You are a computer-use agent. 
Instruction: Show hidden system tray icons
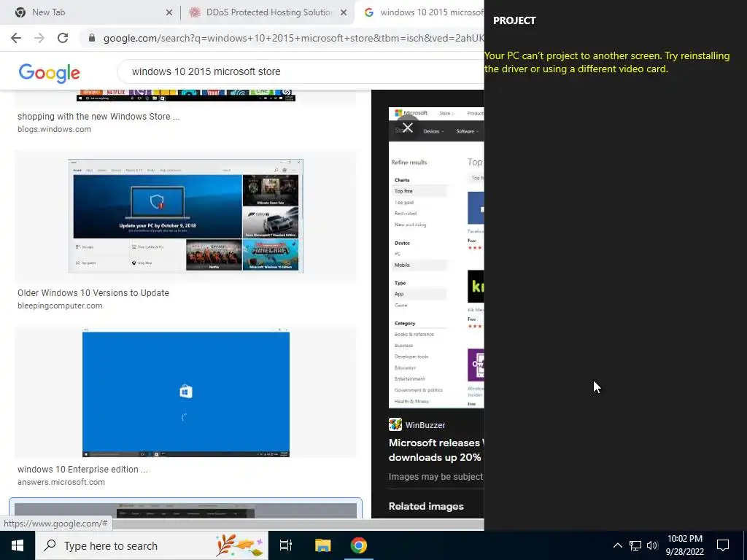[x=617, y=545]
